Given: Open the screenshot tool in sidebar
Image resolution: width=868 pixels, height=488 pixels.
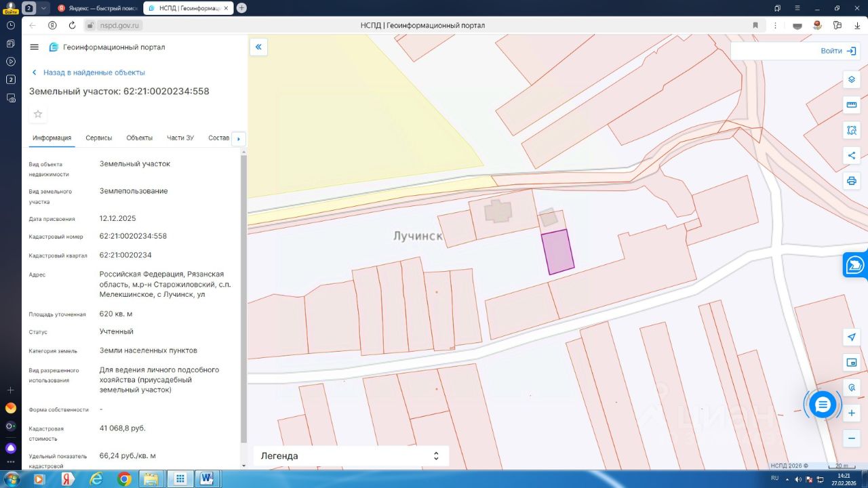Looking at the screenshot, I should [10, 98].
